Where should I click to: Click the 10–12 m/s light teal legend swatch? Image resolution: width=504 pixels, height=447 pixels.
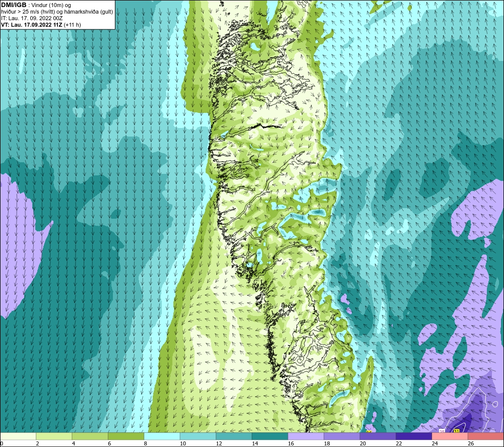point(198,436)
